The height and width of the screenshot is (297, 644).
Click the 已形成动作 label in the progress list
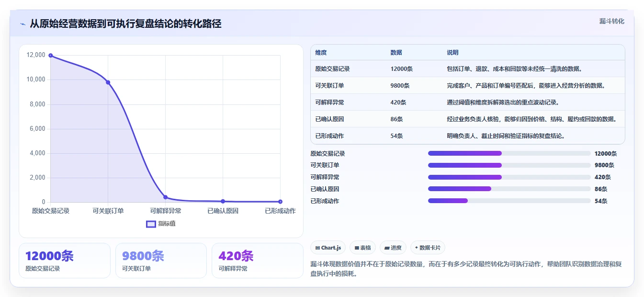pyautogui.click(x=325, y=201)
